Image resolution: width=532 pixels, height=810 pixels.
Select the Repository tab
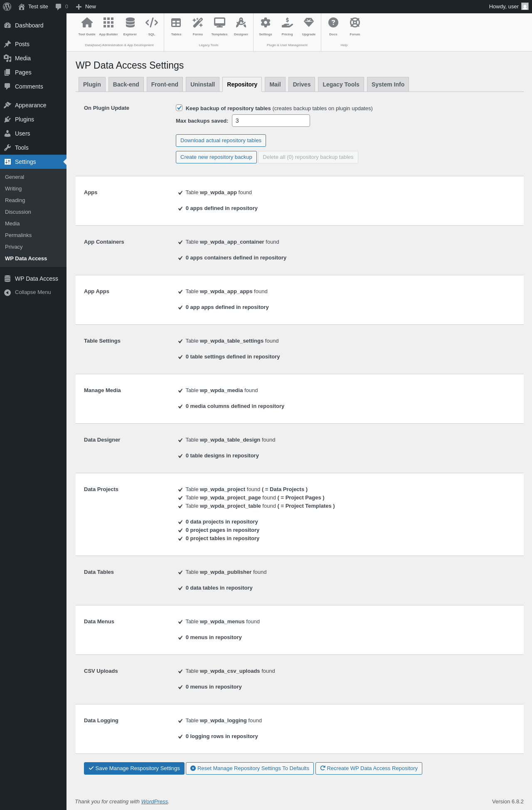click(x=242, y=84)
